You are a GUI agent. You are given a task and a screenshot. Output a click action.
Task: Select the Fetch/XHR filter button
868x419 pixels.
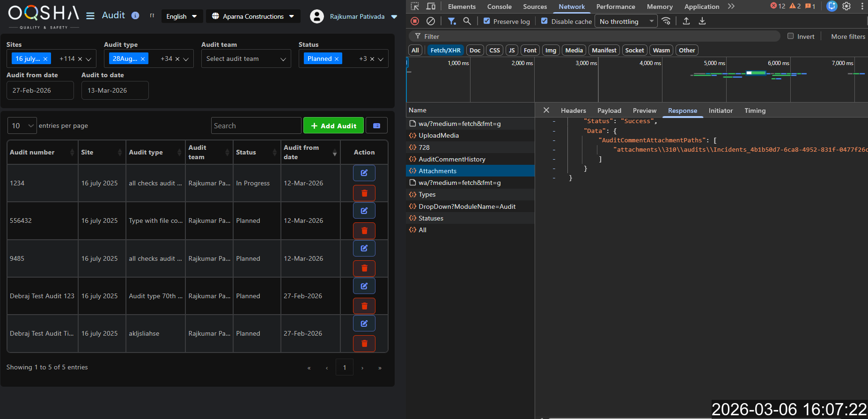click(x=445, y=50)
